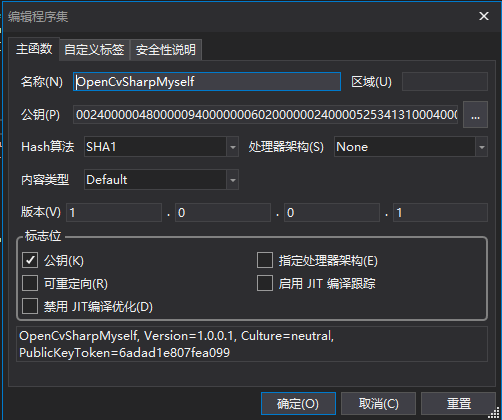The image size is (502, 420).
Task: Expand the 内容类型 Default dropdown
Action: pyautogui.click(x=161, y=180)
